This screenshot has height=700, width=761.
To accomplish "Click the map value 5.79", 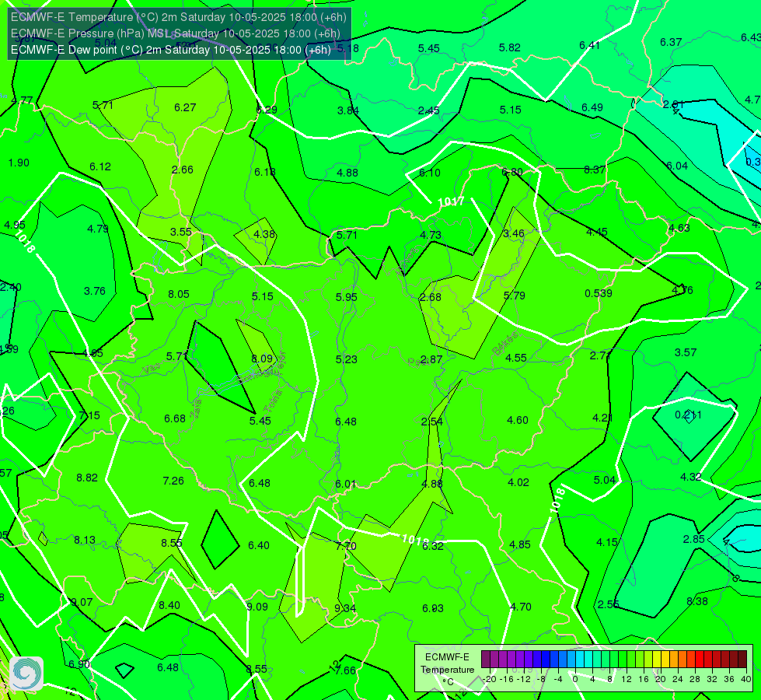I will [514, 296].
